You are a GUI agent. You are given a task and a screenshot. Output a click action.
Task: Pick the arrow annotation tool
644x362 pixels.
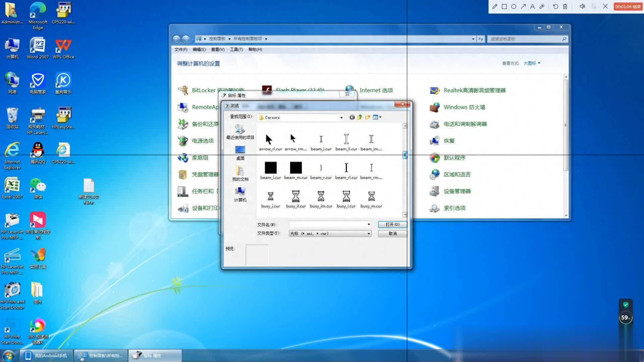click(x=523, y=6)
